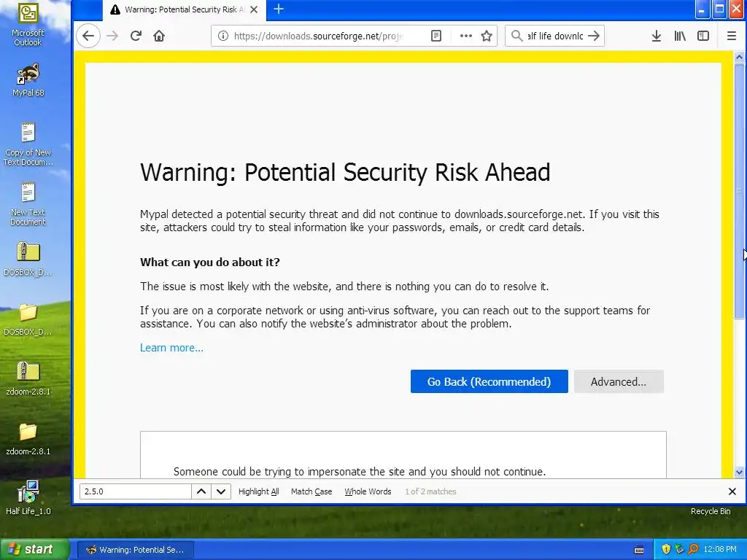This screenshot has width=747, height=560.
Task: Go back to the previous page
Action: [x=88, y=36]
